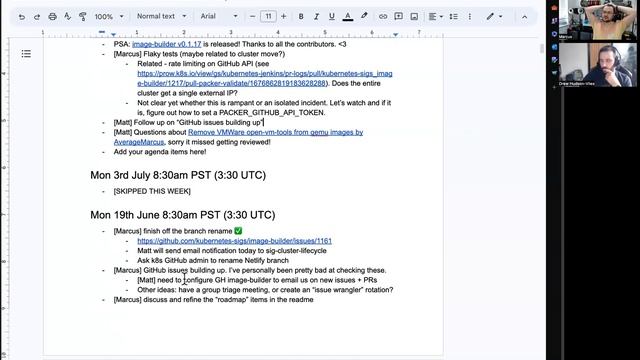Screen dimensions: 640x360
Task: Show the document outline
Action: [26, 53]
